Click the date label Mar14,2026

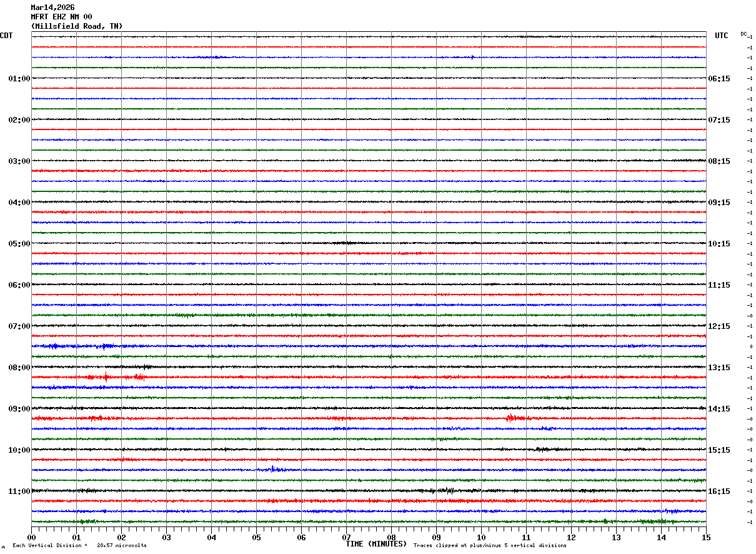(x=52, y=8)
